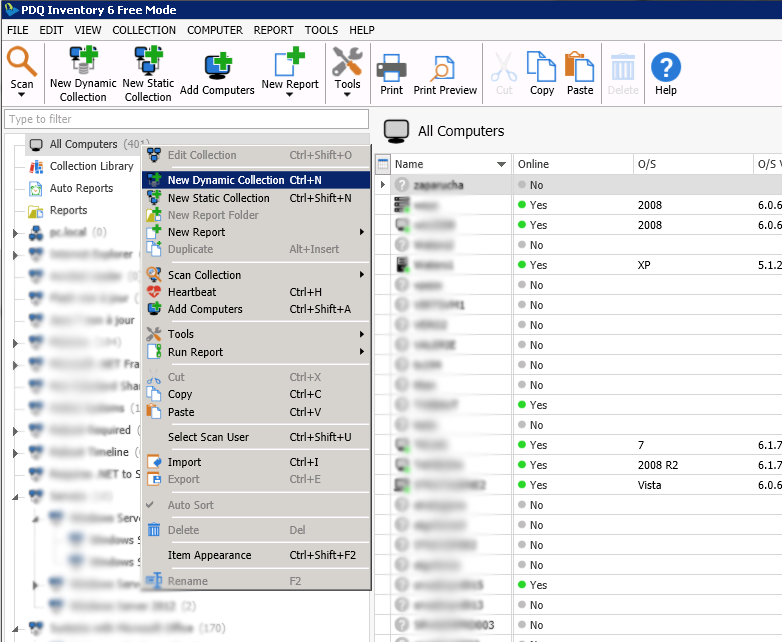The width and height of the screenshot is (782, 642).
Task: Open the COLLECTION menu
Action: tap(144, 30)
